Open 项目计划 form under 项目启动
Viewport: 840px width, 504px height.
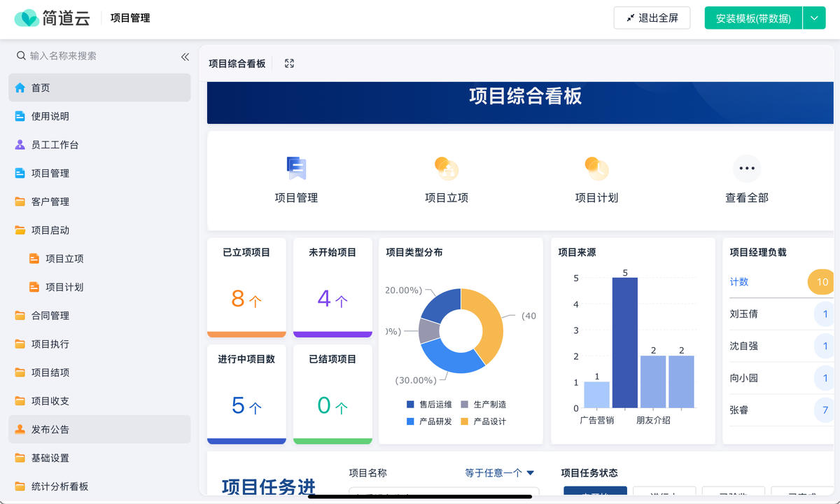[x=99, y=287]
